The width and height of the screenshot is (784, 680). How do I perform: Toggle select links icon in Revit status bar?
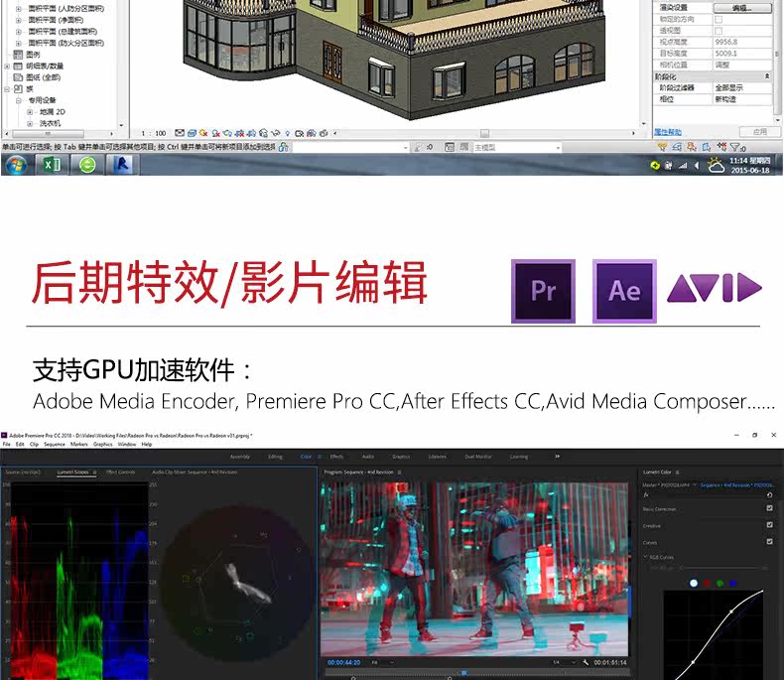663,147
